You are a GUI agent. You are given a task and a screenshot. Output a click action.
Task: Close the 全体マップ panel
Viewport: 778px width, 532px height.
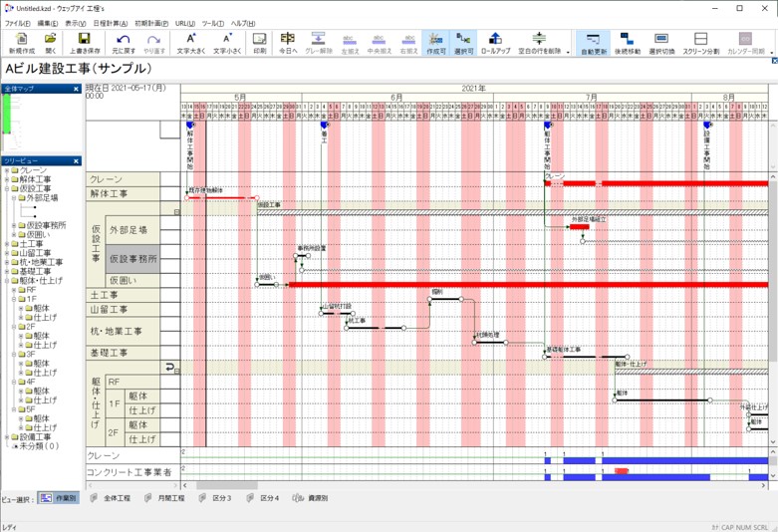[76, 90]
